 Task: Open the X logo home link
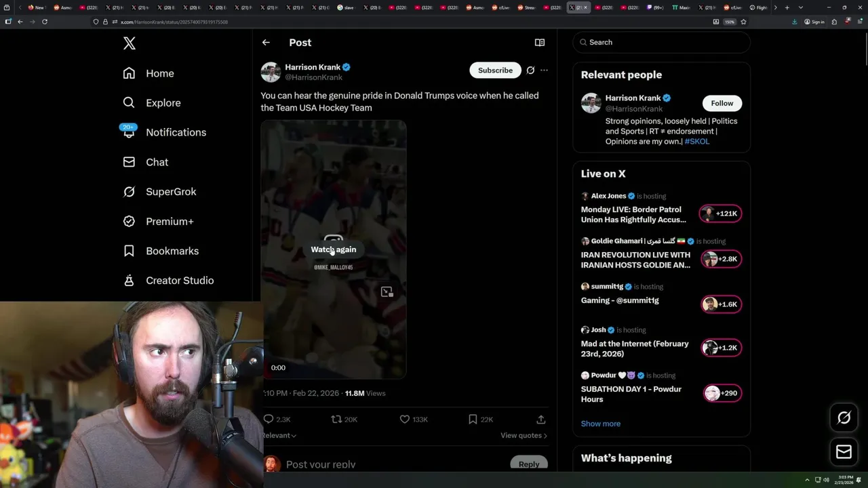coord(129,43)
